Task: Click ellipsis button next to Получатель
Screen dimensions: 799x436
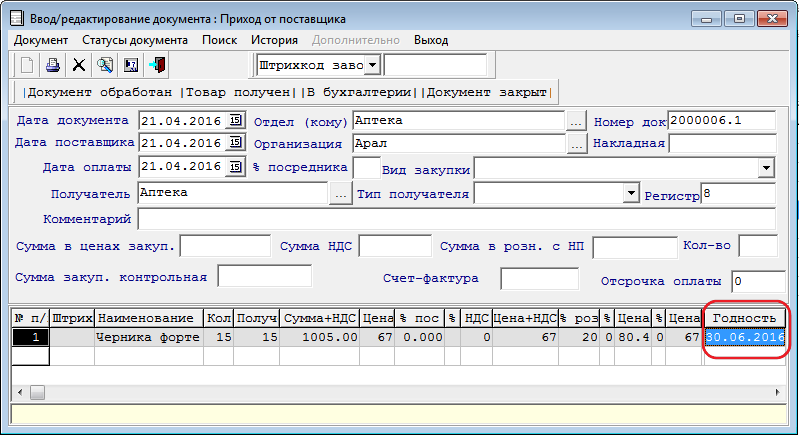Action: 340,194
